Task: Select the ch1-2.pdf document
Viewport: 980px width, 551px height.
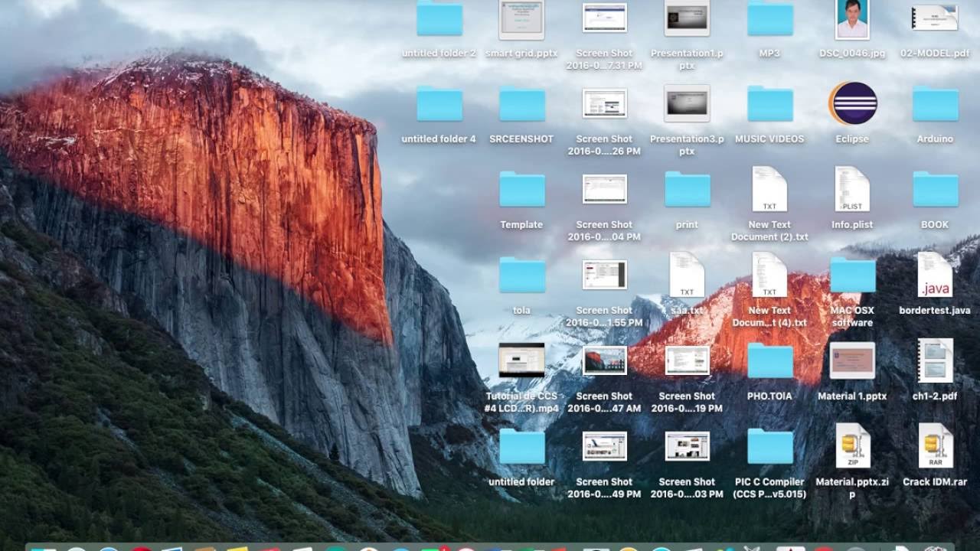Action: pos(935,360)
